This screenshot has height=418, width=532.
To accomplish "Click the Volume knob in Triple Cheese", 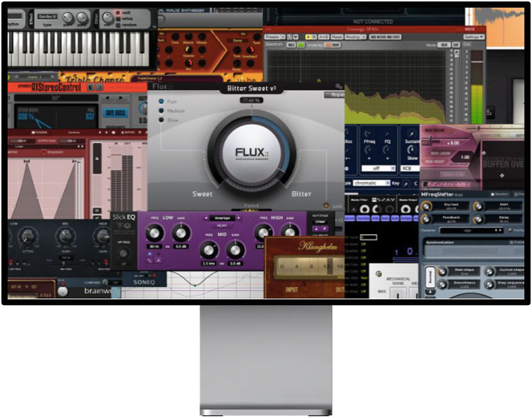I will coord(188,50).
